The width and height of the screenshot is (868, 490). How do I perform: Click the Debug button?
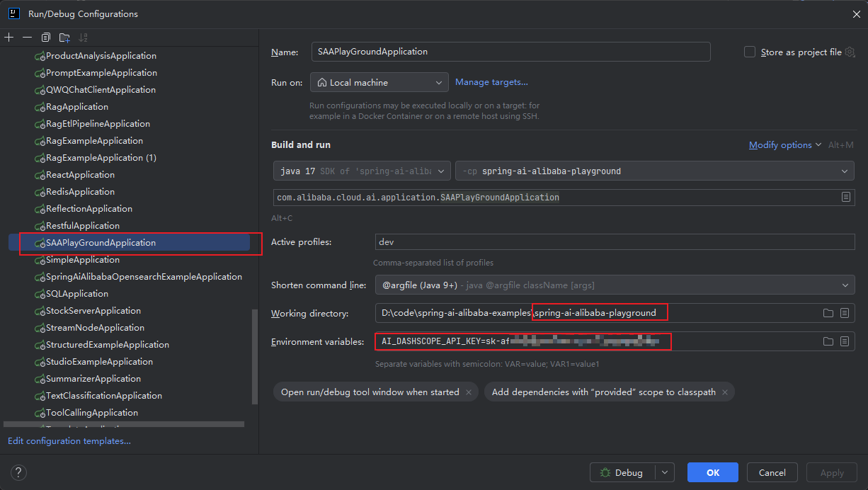click(x=622, y=472)
